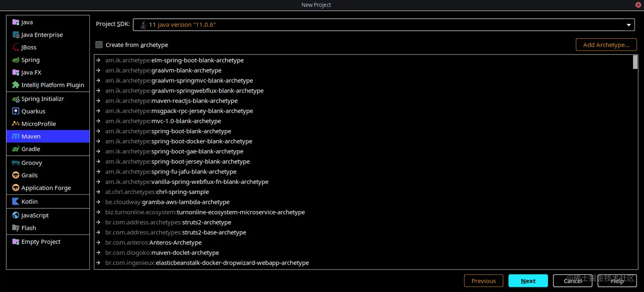The image size is (644, 292).
Task: Choose Groovy project type
Action: tap(48, 163)
